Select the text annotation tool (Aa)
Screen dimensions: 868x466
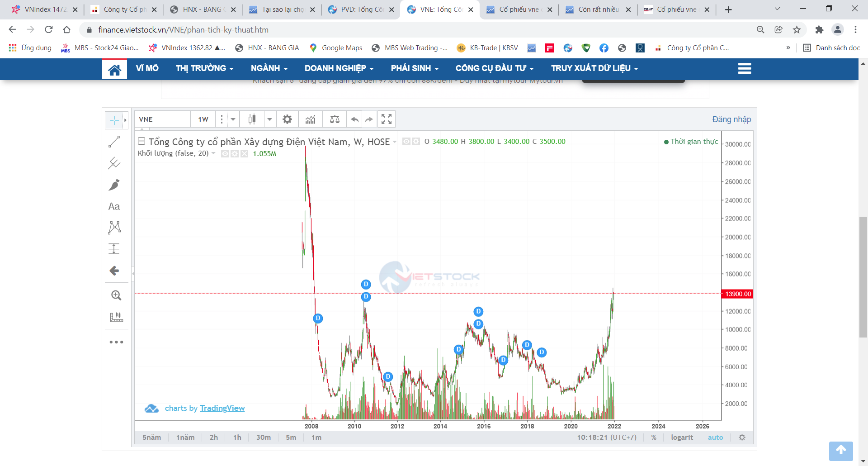[114, 206]
